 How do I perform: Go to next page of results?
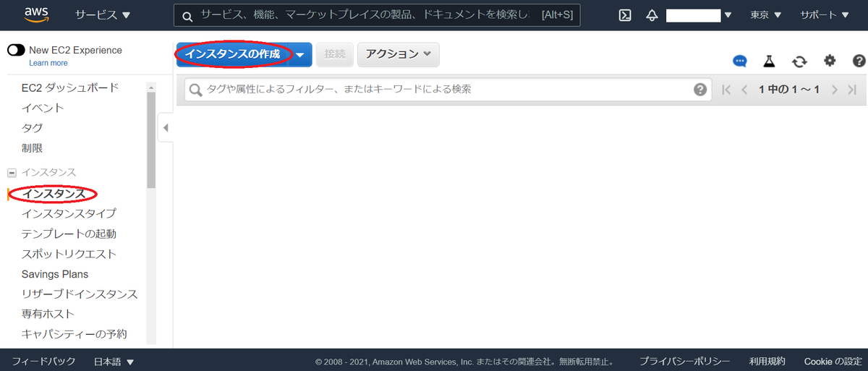835,90
